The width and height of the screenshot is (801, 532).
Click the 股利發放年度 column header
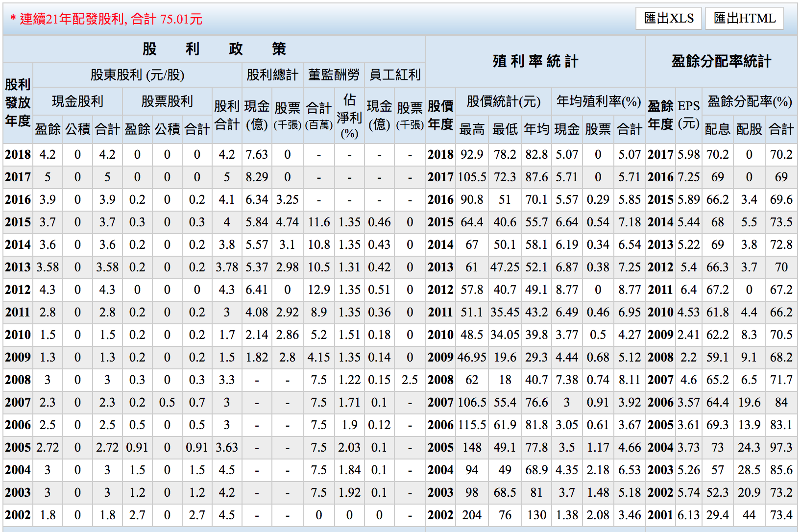18,103
